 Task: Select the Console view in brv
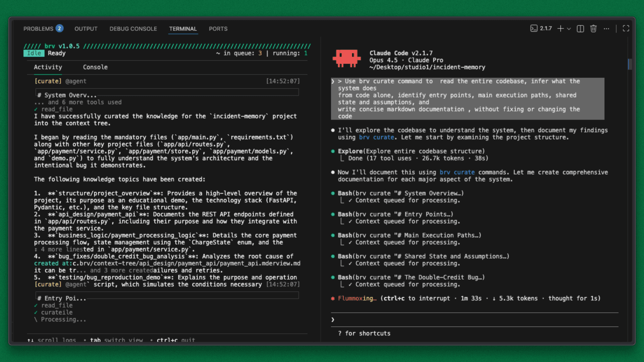[x=95, y=67]
